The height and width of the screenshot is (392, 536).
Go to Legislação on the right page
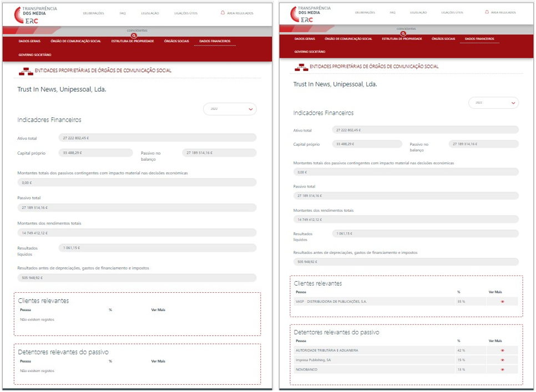418,12
